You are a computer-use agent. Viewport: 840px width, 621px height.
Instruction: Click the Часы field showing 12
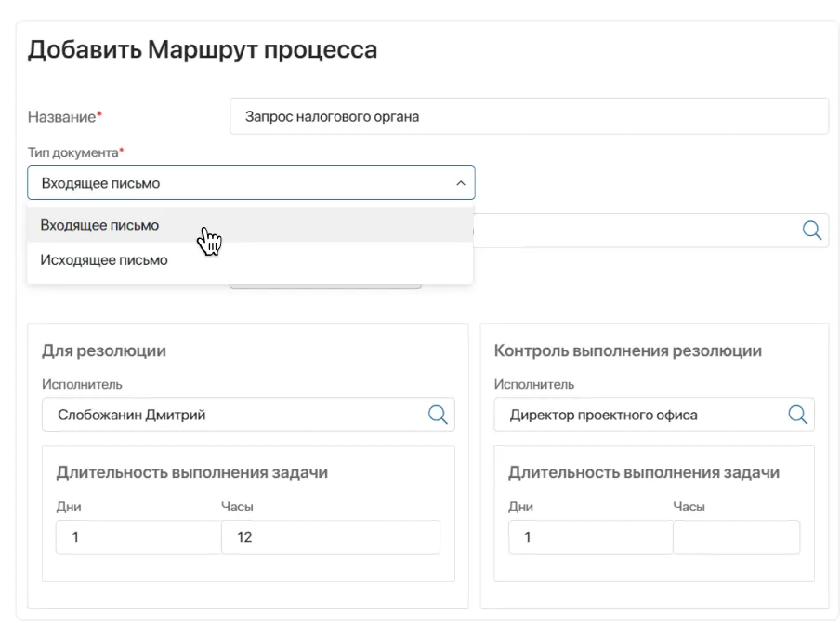330,536
